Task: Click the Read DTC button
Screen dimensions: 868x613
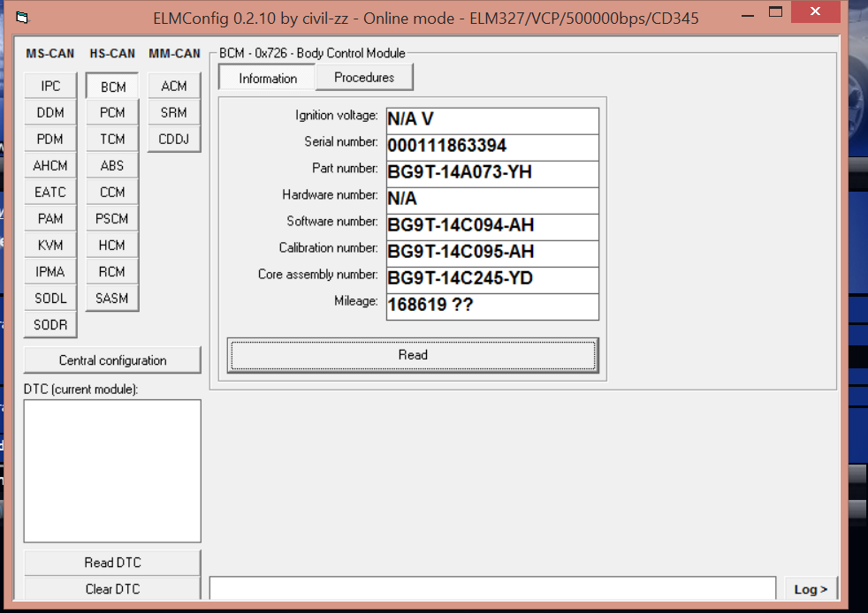Action: [x=112, y=563]
